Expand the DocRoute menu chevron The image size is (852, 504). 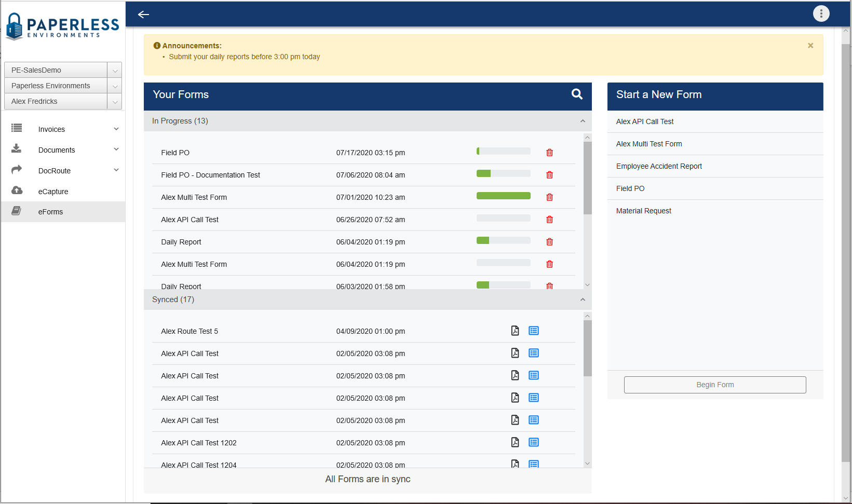click(116, 170)
